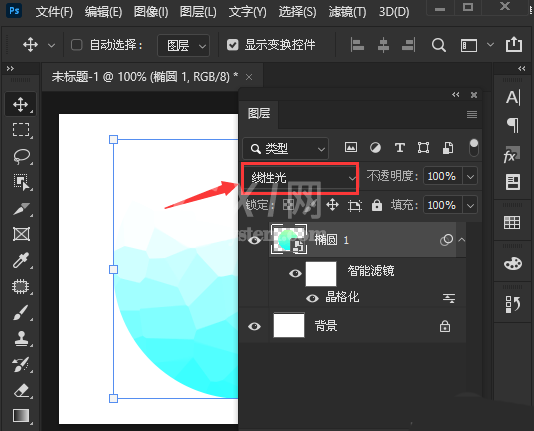Open the 填充 fill slider arrow
Viewport: 534px width, 431px height.
click(470, 205)
